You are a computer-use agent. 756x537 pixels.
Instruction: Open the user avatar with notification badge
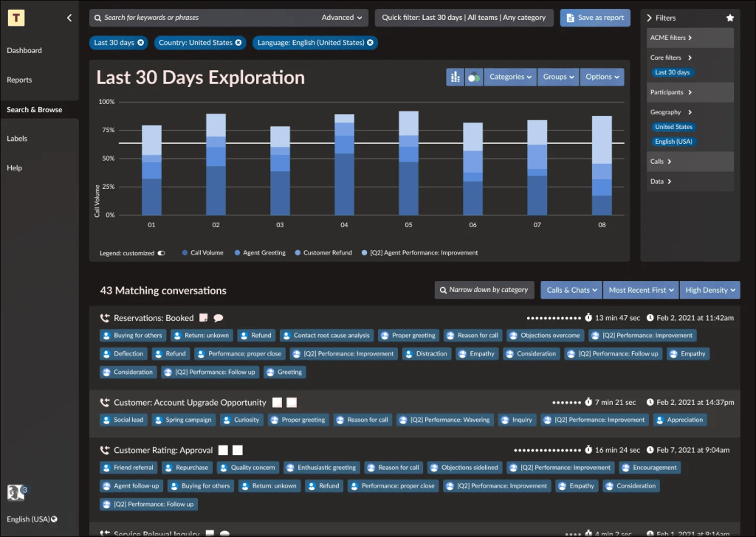pos(16,493)
